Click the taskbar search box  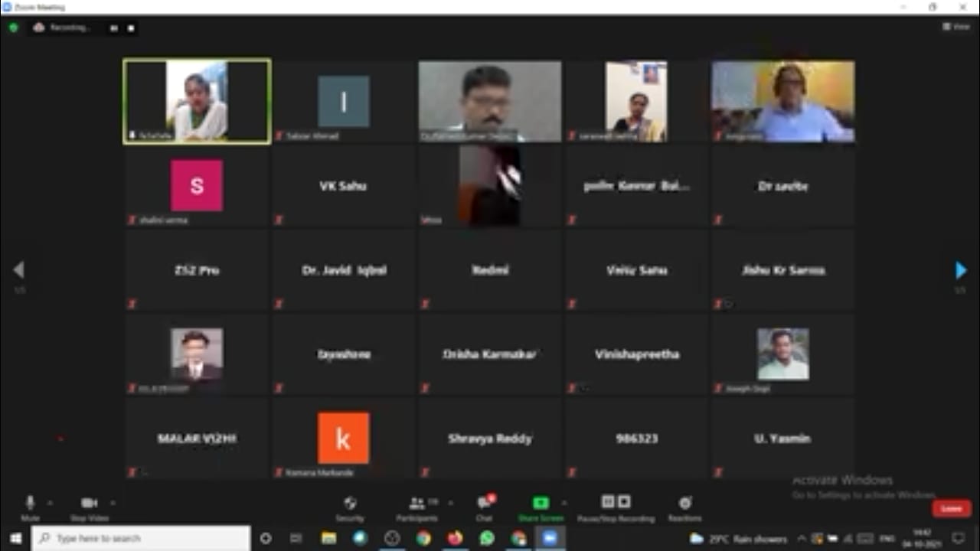pos(141,538)
